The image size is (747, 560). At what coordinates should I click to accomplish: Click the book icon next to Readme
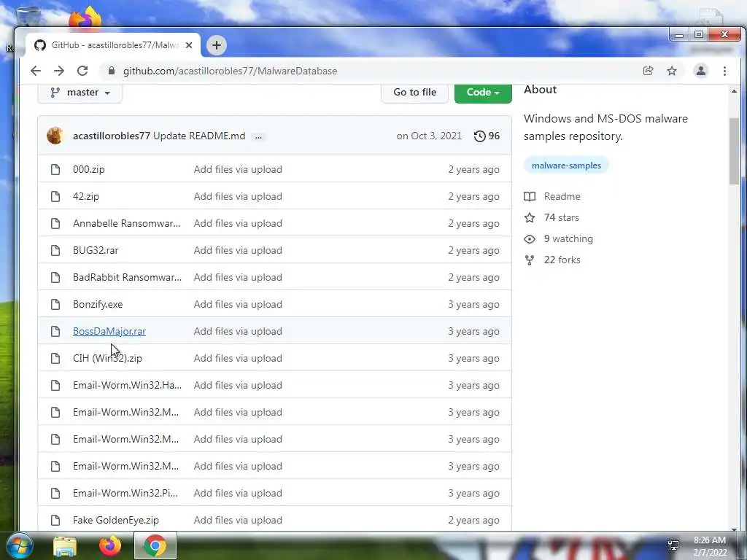point(530,196)
